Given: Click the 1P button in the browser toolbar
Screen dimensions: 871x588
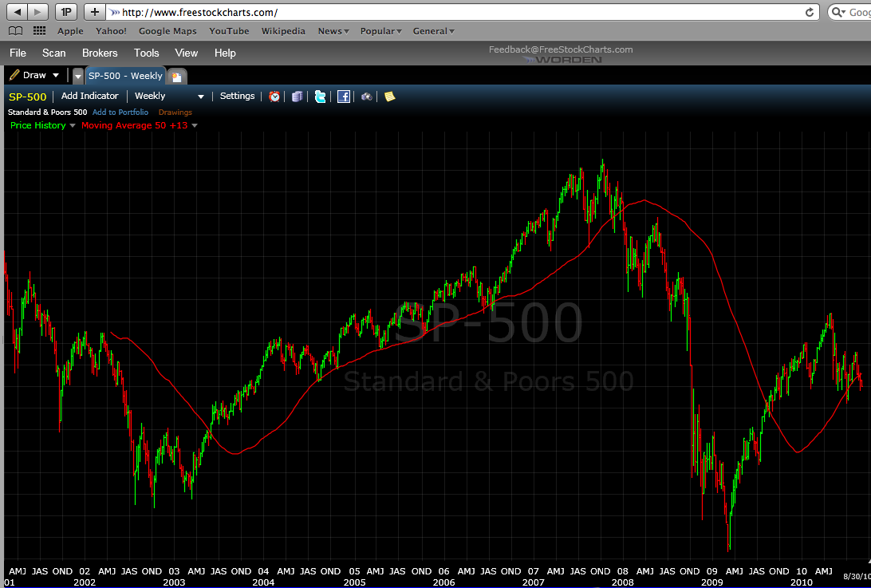Looking at the screenshot, I should click(66, 12).
